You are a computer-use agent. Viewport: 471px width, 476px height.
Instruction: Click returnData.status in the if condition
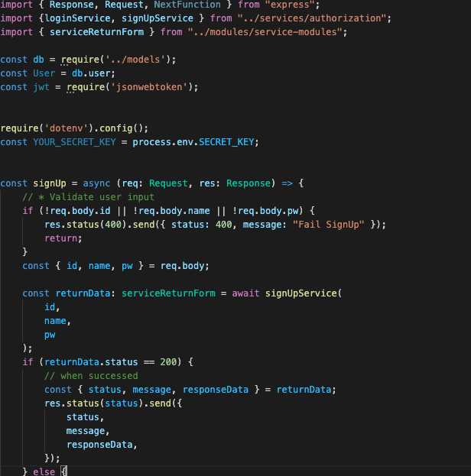91,362
